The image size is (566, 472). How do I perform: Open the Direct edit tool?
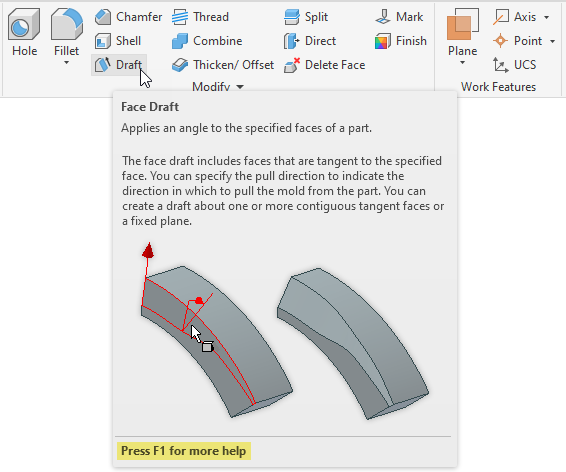pos(310,41)
